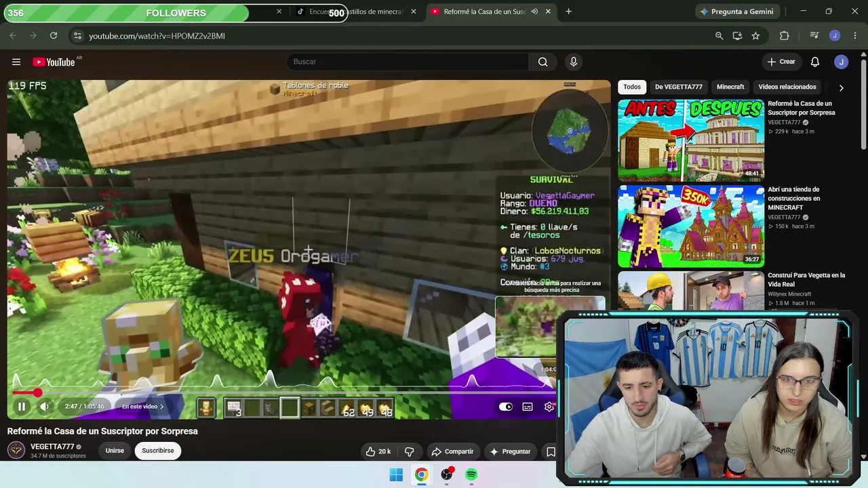868x488 pixels.
Task: Open the VEGETTA777 channel avatar
Action: point(16,450)
